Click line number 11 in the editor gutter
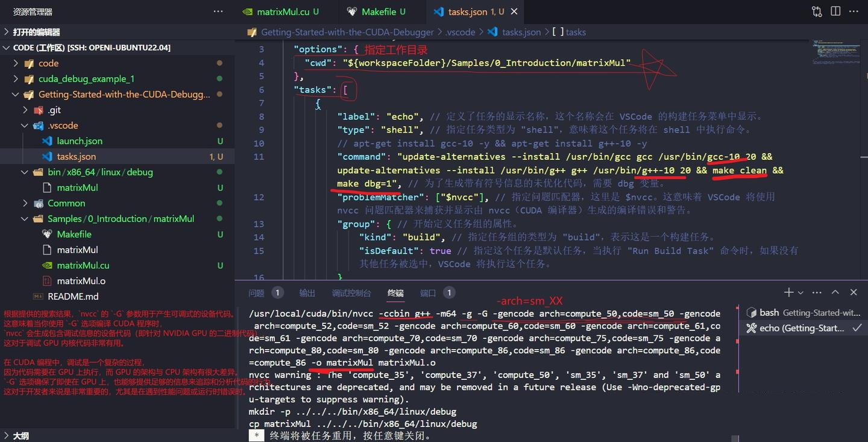The height and width of the screenshot is (442, 868). tap(259, 157)
